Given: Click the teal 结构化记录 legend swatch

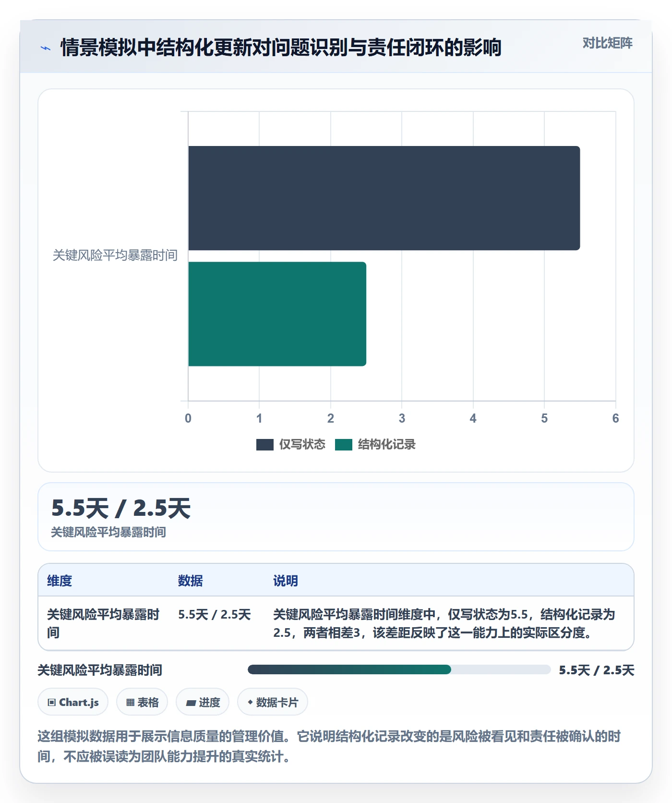Looking at the screenshot, I should coord(344,445).
